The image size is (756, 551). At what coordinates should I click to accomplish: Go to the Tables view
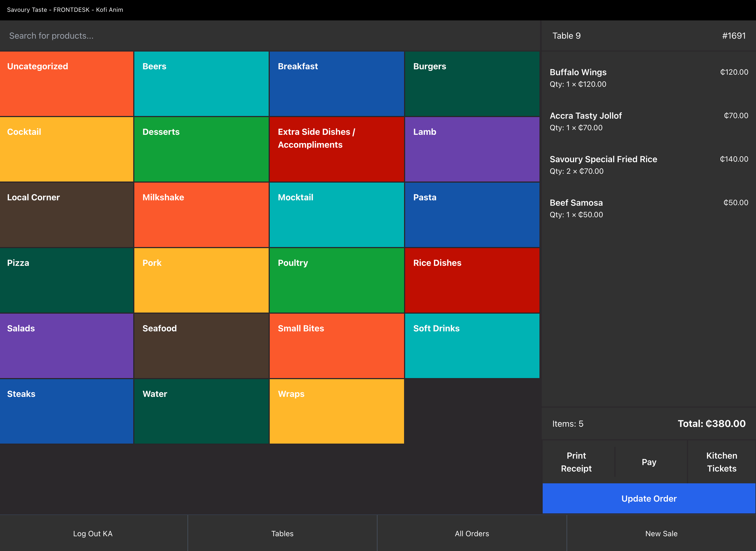click(282, 533)
